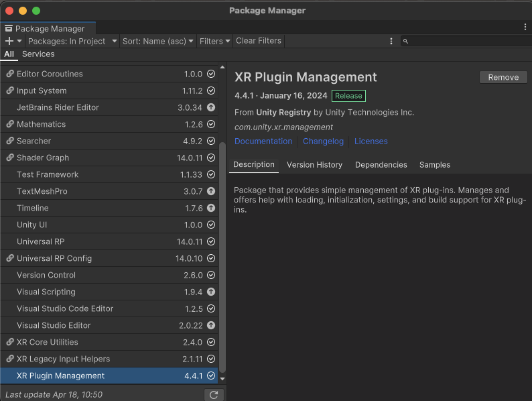The image size is (532, 401).
Task: Select the Visual Studio Code Editor package
Action: [109, 308]
